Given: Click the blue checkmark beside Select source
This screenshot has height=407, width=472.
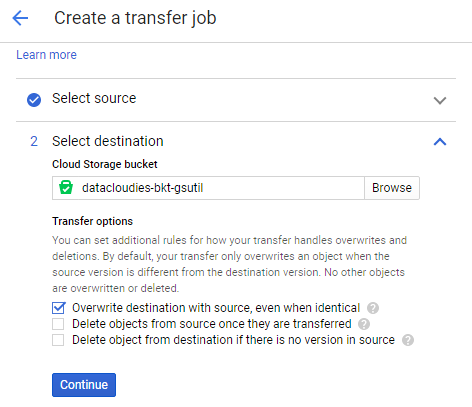Looking at the screenshot, I should tap(34, 100).
